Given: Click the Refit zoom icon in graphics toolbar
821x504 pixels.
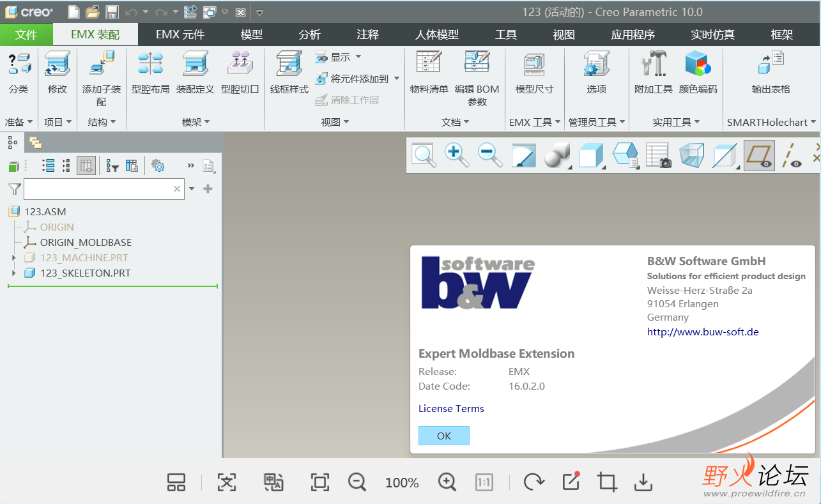Looking at the screenshot, I should coord(424,155).
